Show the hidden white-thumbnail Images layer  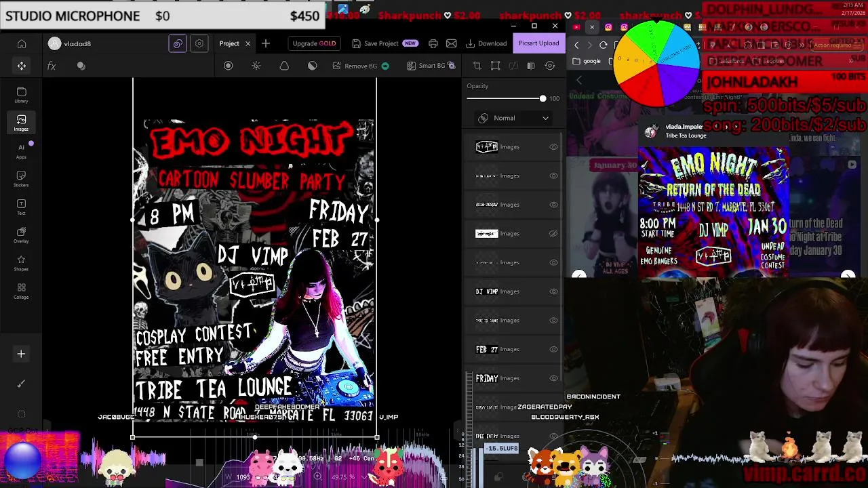553,234
